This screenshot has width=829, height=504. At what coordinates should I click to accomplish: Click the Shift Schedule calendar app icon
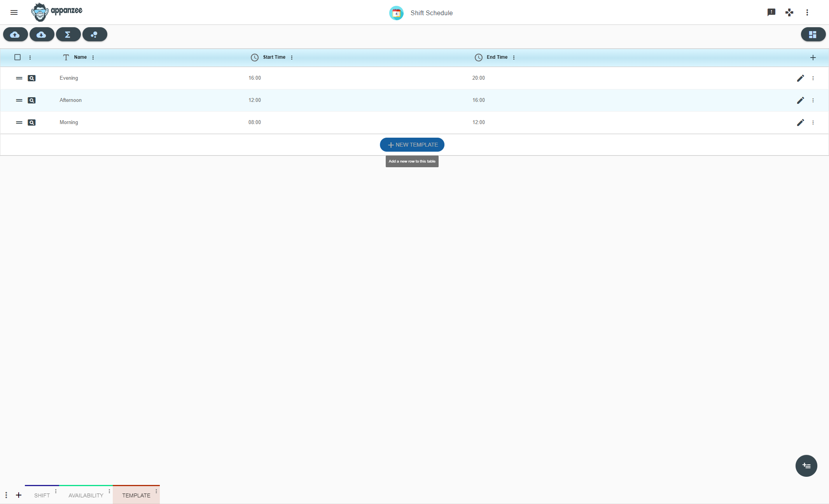coord(396,13)
